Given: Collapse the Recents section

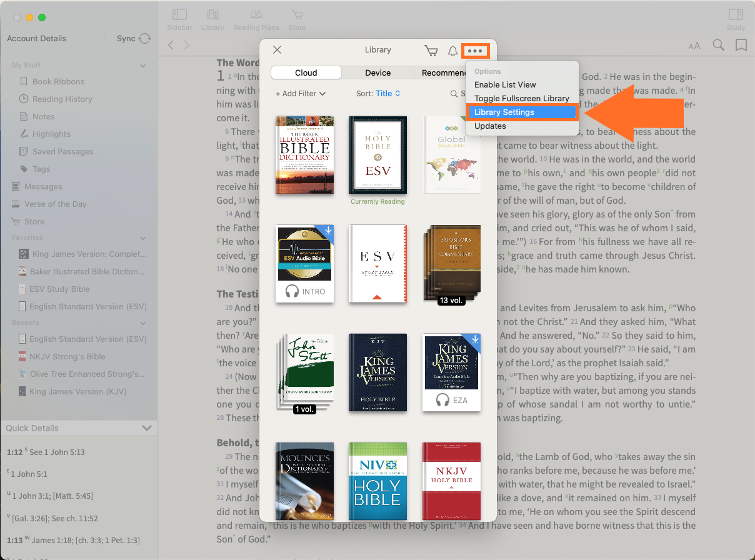Looking at the screenshot, I should coord(142,323).
